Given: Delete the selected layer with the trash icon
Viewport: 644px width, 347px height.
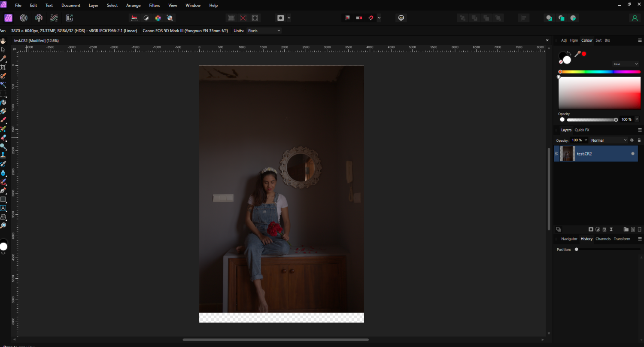Looking at the screenshot, I should (639, 229).
